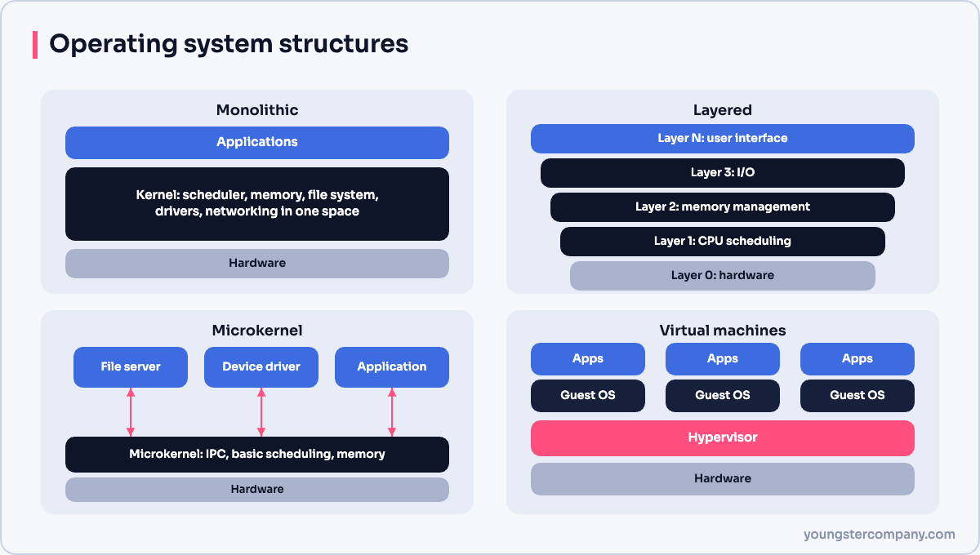This screenshot has width=980, height=555.
Task: Click the double arrow below Device driver
Action: [261, 412]
